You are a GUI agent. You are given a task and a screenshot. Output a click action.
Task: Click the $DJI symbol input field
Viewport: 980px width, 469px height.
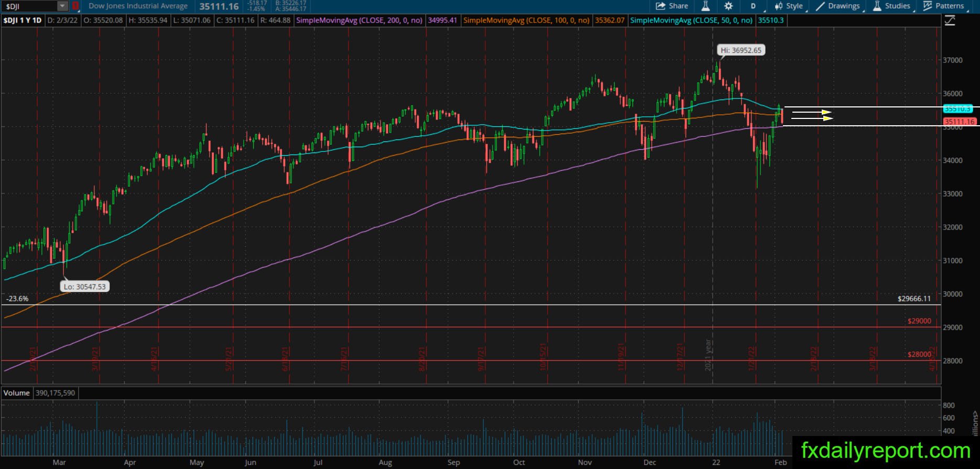[x=30, y=6]
